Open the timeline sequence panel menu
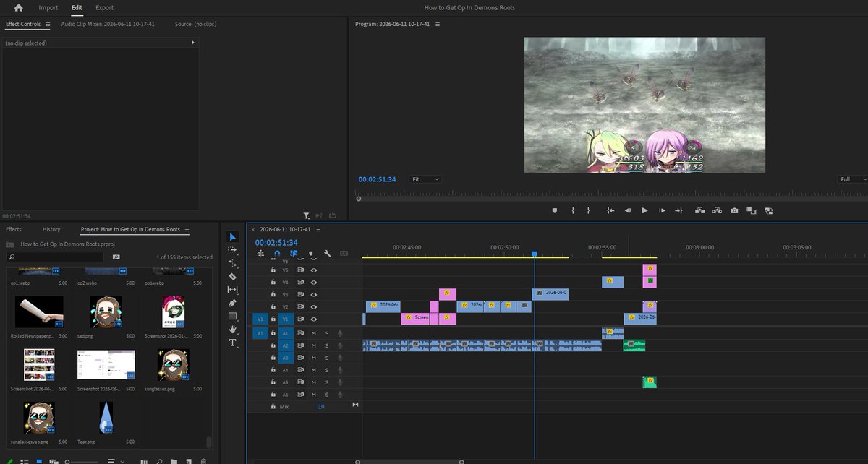This screenshot has width=868, height=464. coord(318,229)
